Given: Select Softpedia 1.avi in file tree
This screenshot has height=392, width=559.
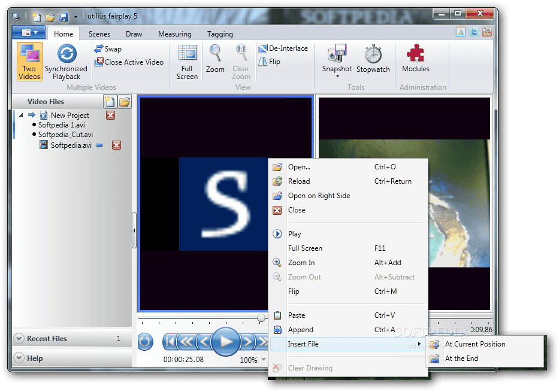Looking at the screenshot, I should click(61, 125).
